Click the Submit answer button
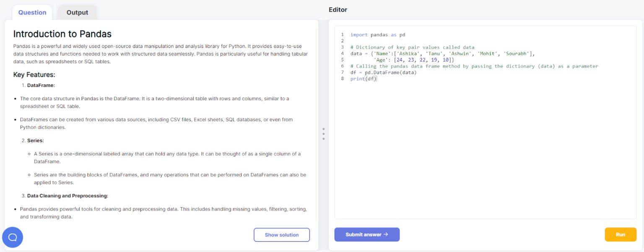 pos(367,234)
